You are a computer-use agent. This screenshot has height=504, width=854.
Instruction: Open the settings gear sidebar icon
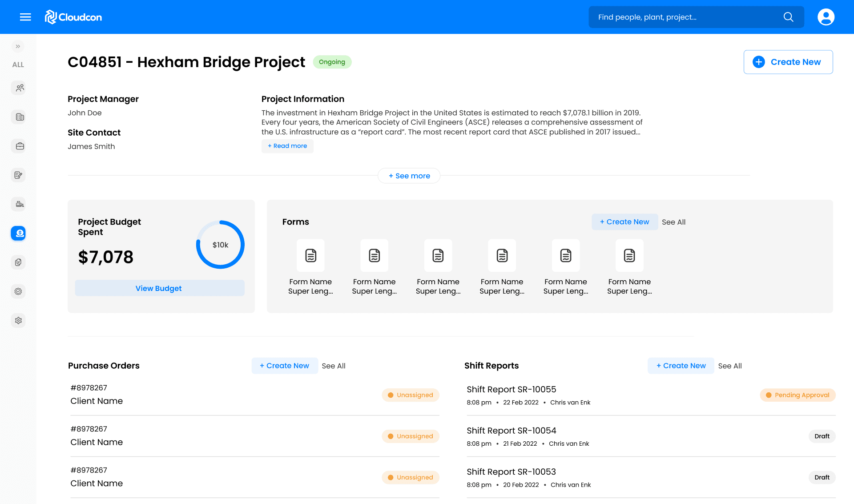pos(18,320)
